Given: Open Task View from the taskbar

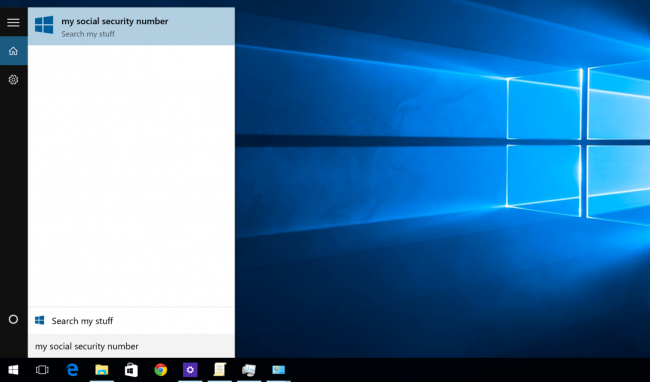Looking at the screenshot, I should [42, 370].
